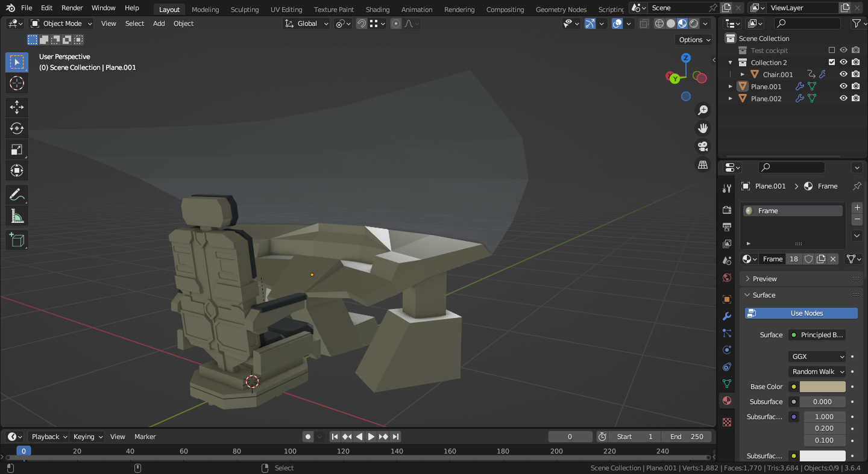This screenshot has width=868, height=474.
Task: Click the Use Nodes button
Action: 801,313
